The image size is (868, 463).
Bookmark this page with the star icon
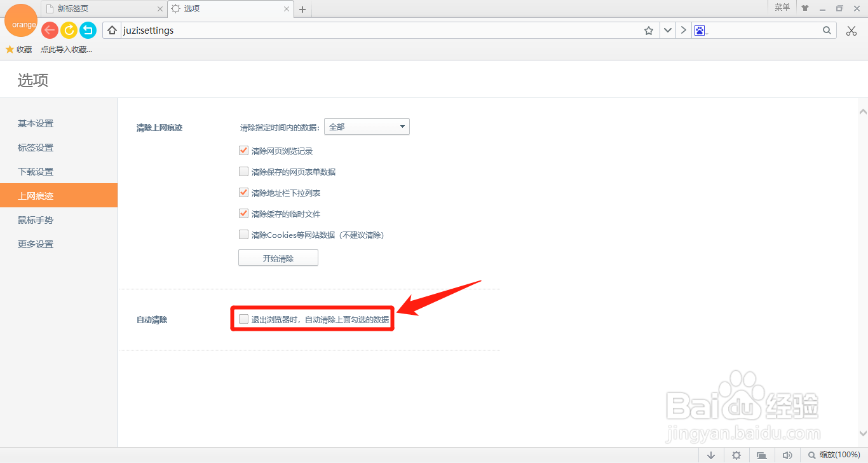(x=649, y=31)
